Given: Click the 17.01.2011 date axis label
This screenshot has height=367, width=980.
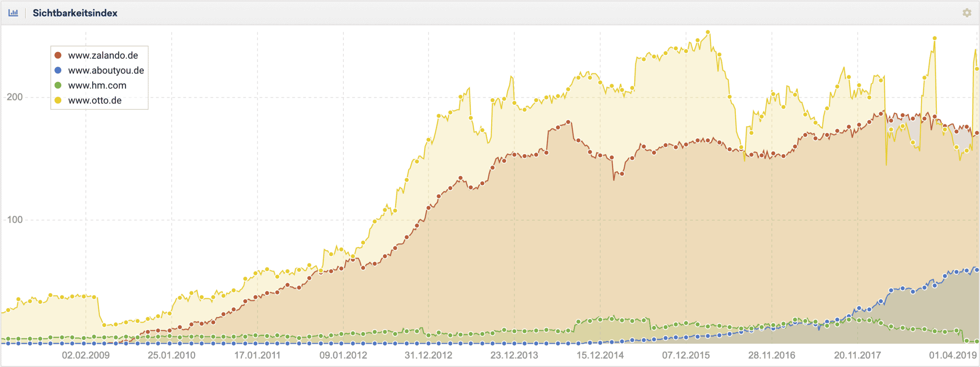Looking at the screenshot, I should tap(257, 355).
